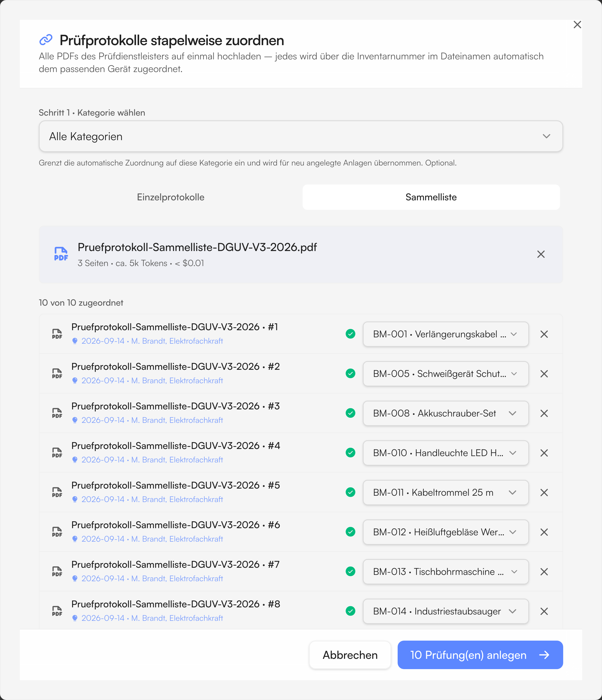Click the link icon beside the dialog title
The height and width of the screenshot is (700, 602).
46,40
